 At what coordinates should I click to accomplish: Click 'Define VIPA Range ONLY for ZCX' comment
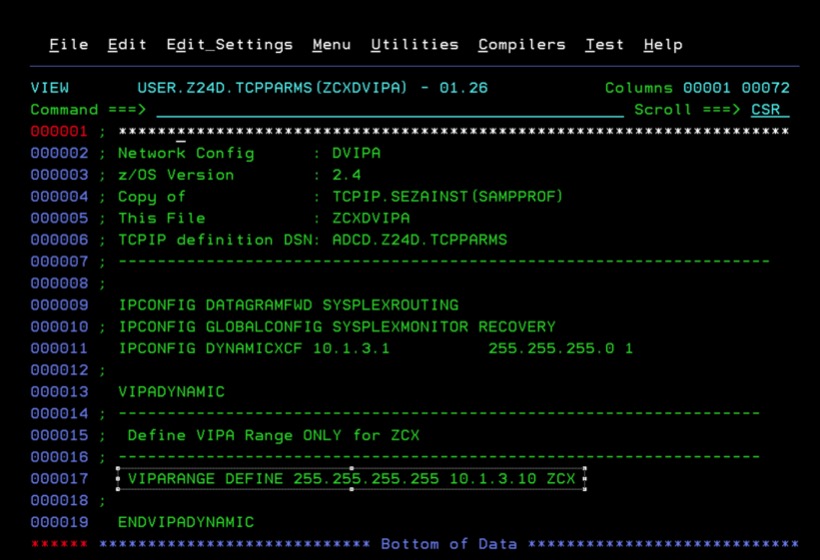tap(274, 435)
